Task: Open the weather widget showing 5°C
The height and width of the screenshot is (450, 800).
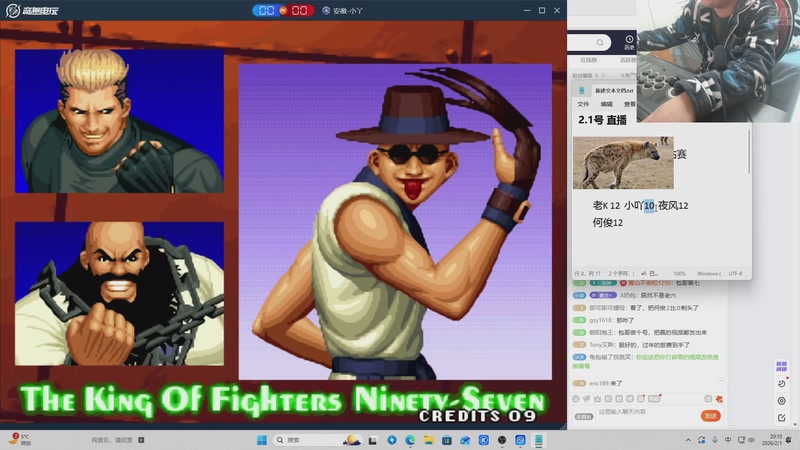Action: click(20, 439)
